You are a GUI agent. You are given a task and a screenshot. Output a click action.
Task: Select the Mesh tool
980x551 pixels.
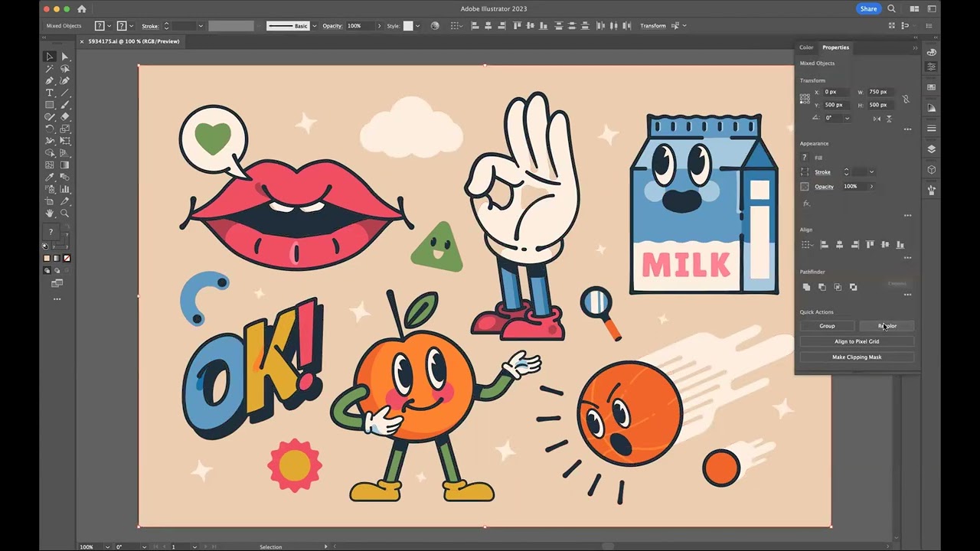click(x=50, y=165)
